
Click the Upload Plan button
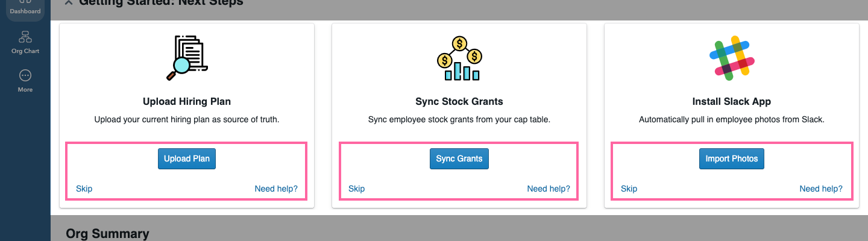click(187, 159)
